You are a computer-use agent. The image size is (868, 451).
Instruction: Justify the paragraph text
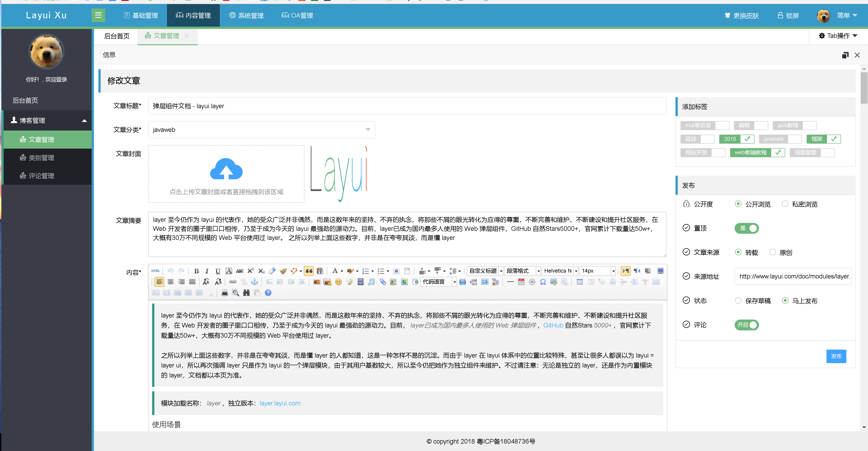pos(192,282)
